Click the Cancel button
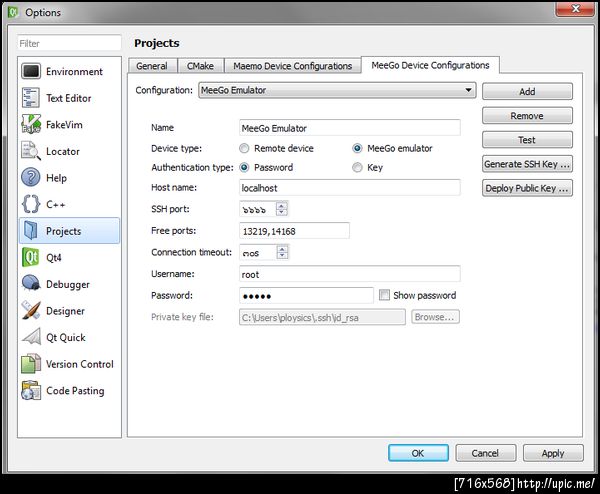This screenshot has width=600, height=494. [x=486, y=453]
